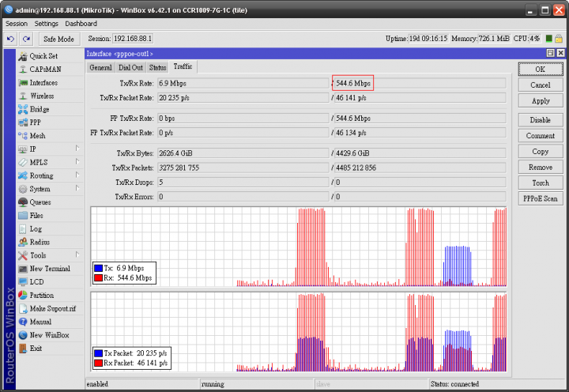
Task: Click the Cancel button
Action: click(541, 85)
